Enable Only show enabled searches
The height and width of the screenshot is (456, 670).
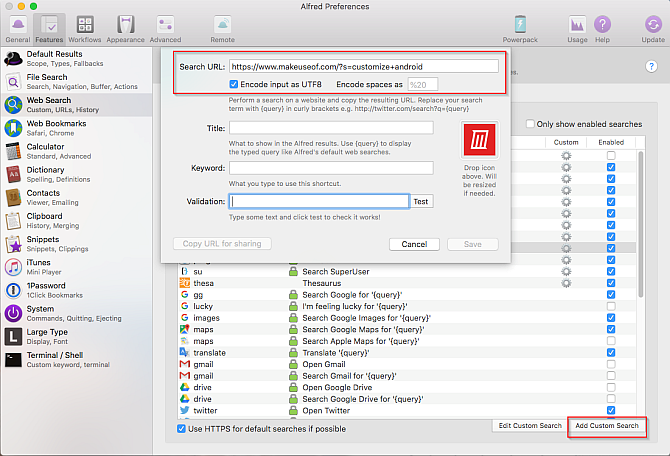(530, 124)
